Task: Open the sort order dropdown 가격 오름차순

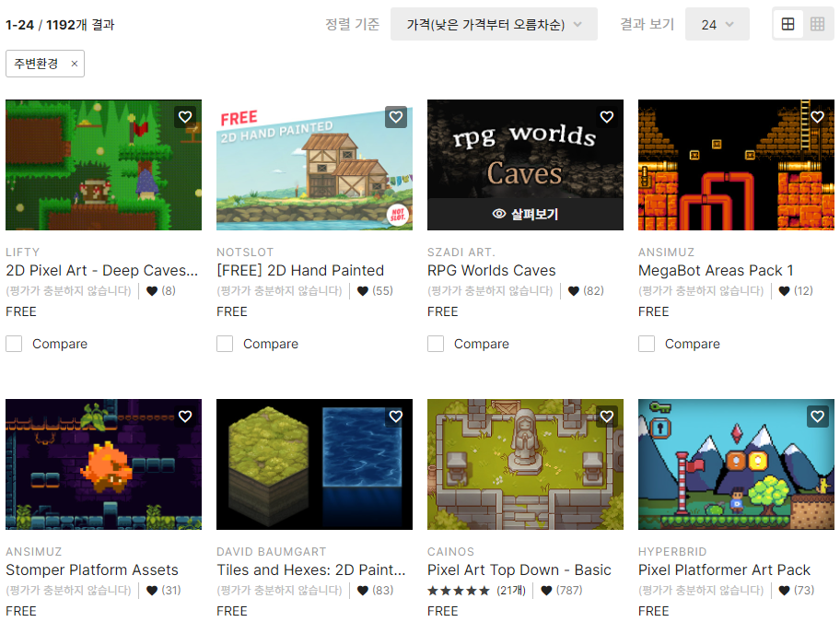Action: (494, 24)
